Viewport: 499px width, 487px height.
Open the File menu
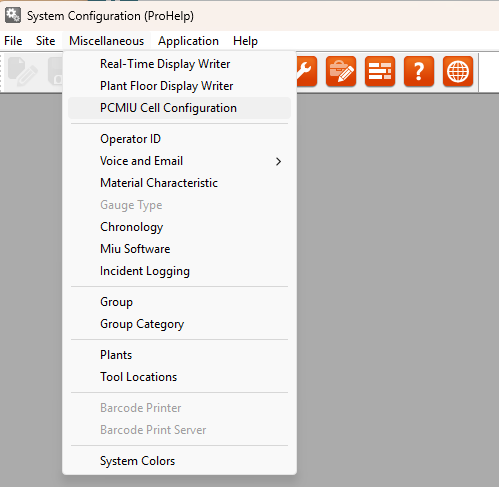13,41
